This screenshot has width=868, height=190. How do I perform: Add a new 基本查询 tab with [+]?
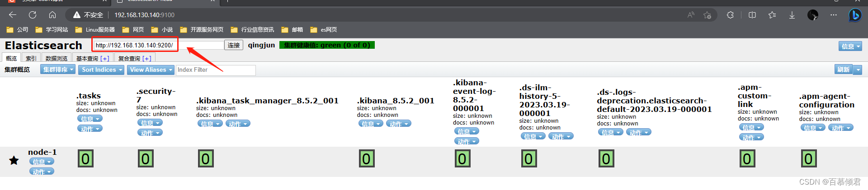coord(105,58)
